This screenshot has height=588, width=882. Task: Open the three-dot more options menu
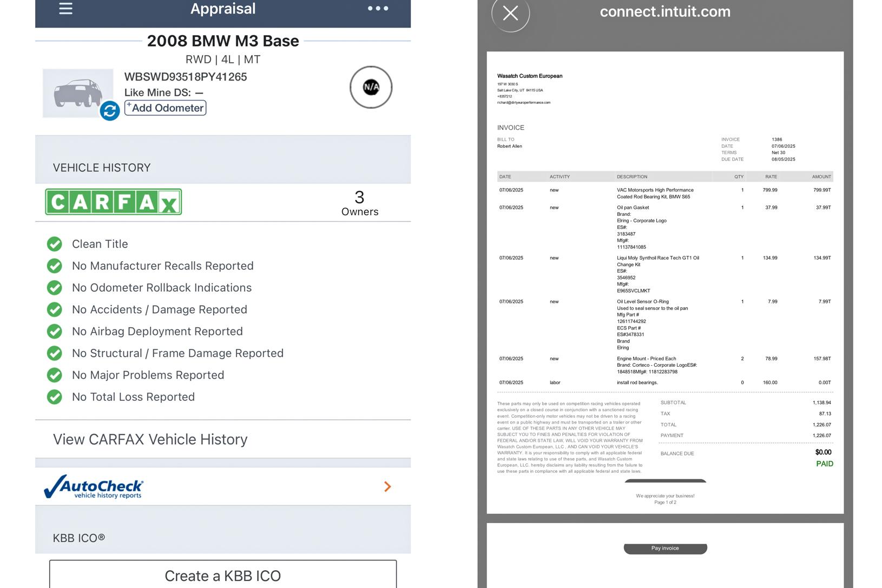tap(378, 8)
